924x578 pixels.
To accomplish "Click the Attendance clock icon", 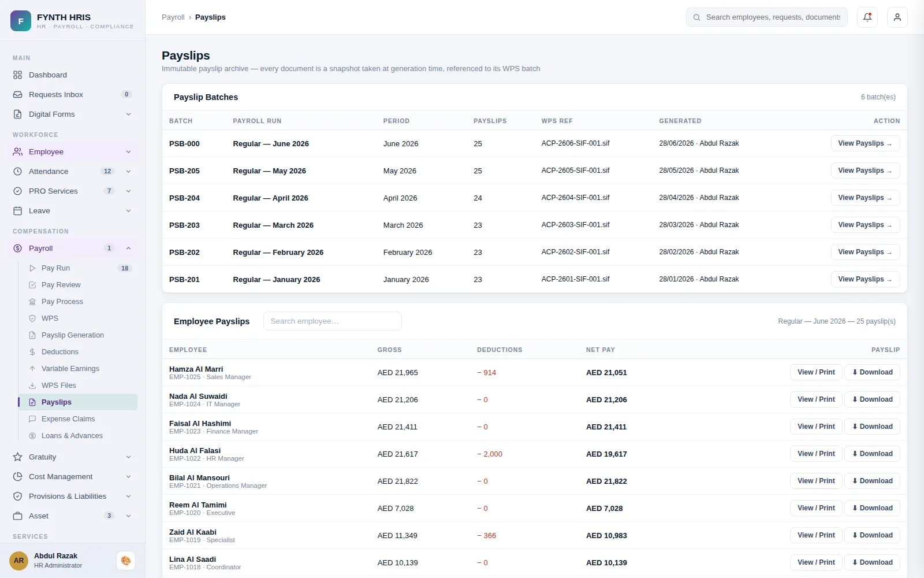I will click(18, 172).
